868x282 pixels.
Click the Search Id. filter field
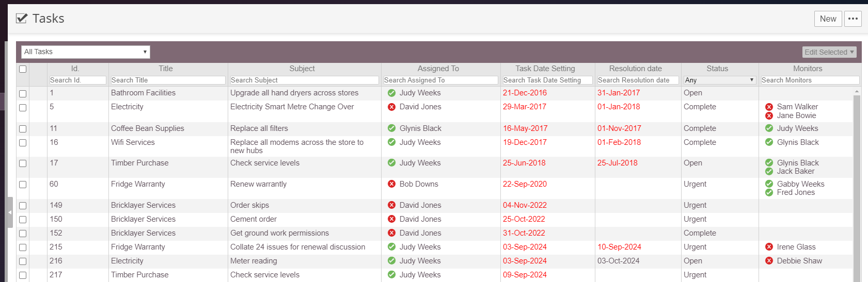(78, 80)
